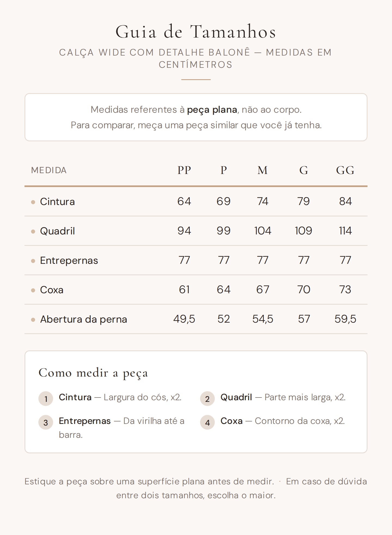Click the bullet dot before Cintura row
Screen dimensions: 392x535
[x=33, y=202]
